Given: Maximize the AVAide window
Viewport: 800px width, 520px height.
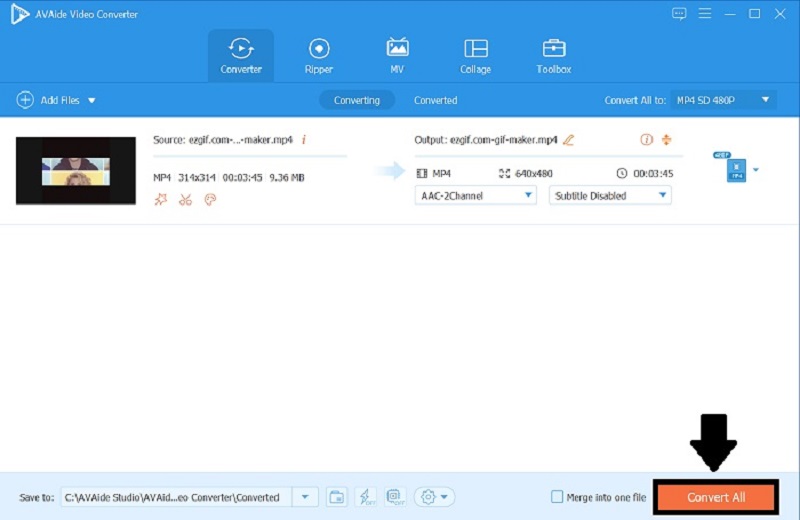Looking at the screenshot, I should [x=755, y=14].
